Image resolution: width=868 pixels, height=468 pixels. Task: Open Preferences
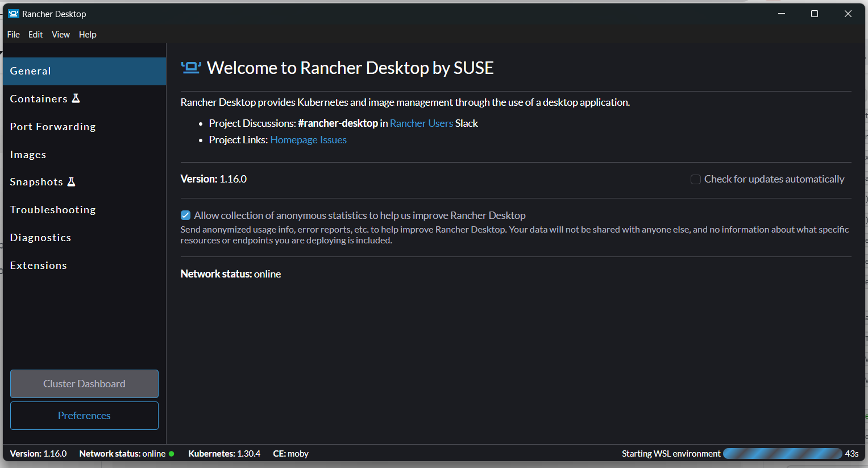pyautogui.click(x=84, y=416)
